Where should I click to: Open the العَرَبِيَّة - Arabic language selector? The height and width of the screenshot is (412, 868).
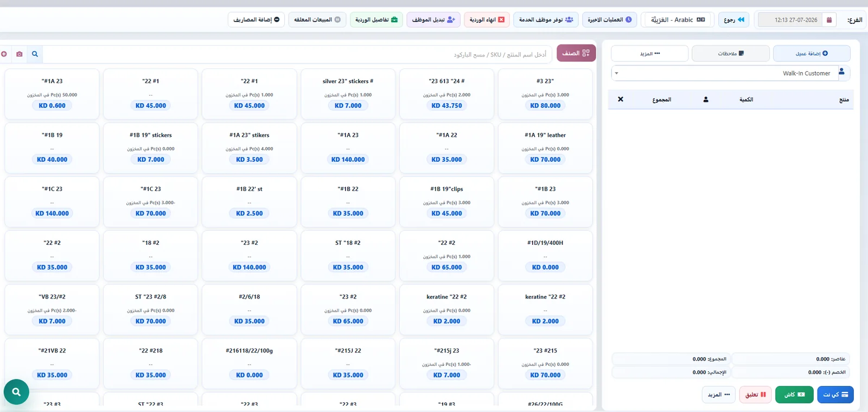click(x=678, y=20)
